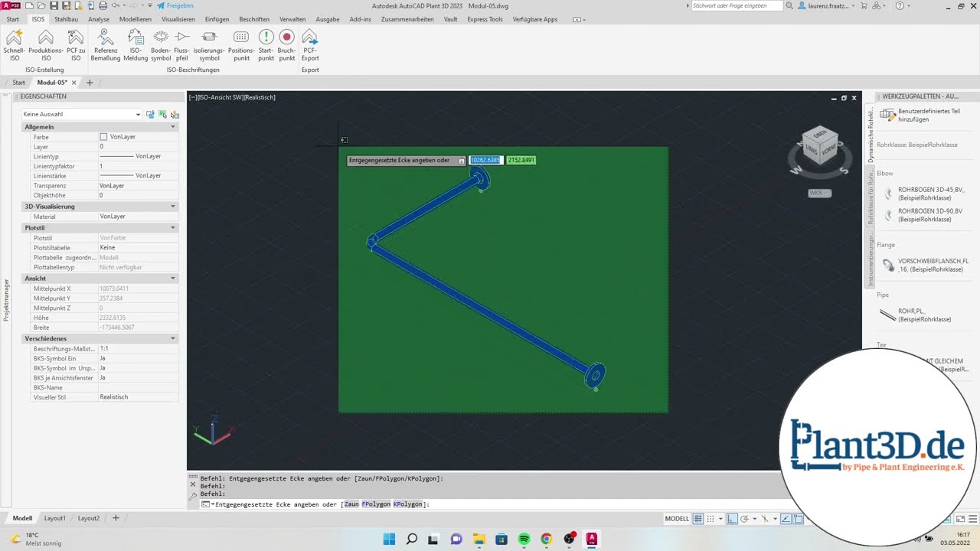Image resolution: width=980 pixels, height=551 pixels.
Task: Switch to the Start file tab
Action: [x=18, y=83]
